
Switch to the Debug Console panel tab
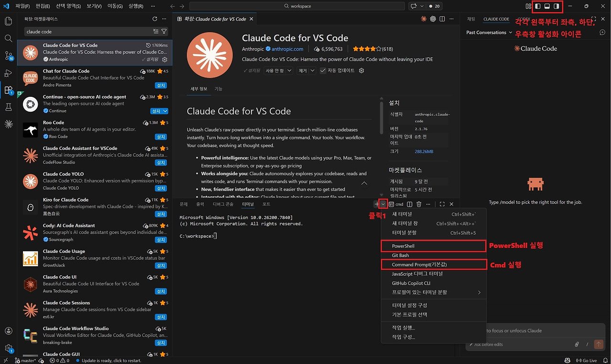(223, 204)
